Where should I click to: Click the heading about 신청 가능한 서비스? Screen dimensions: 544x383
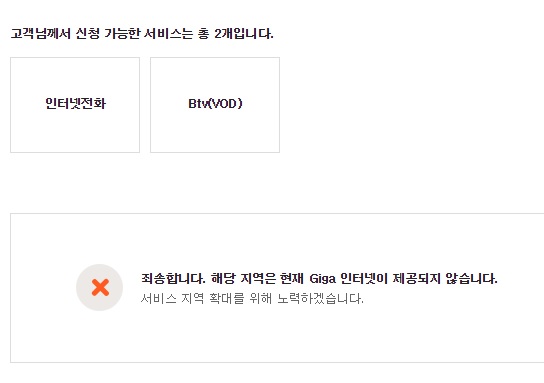142,34
